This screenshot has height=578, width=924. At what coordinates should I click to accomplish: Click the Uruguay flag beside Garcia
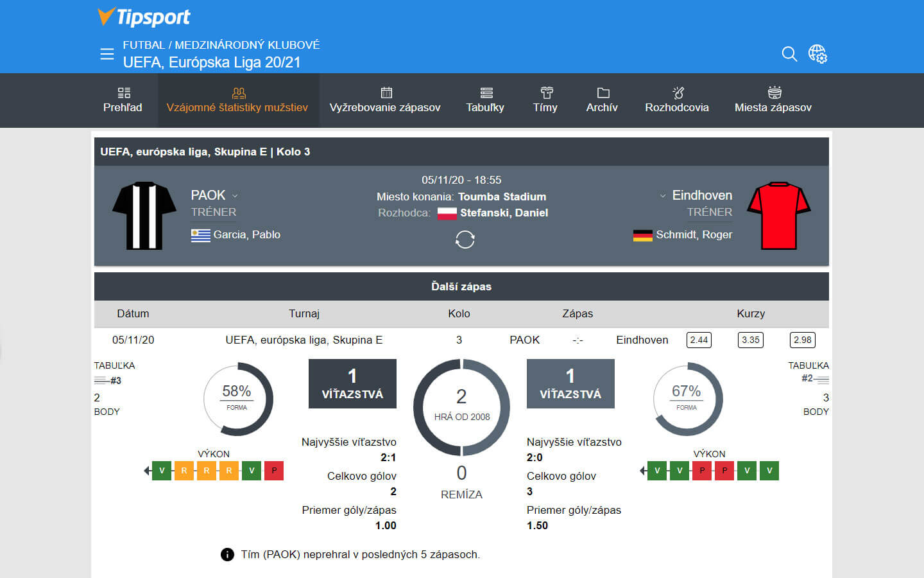click(201, 236)
